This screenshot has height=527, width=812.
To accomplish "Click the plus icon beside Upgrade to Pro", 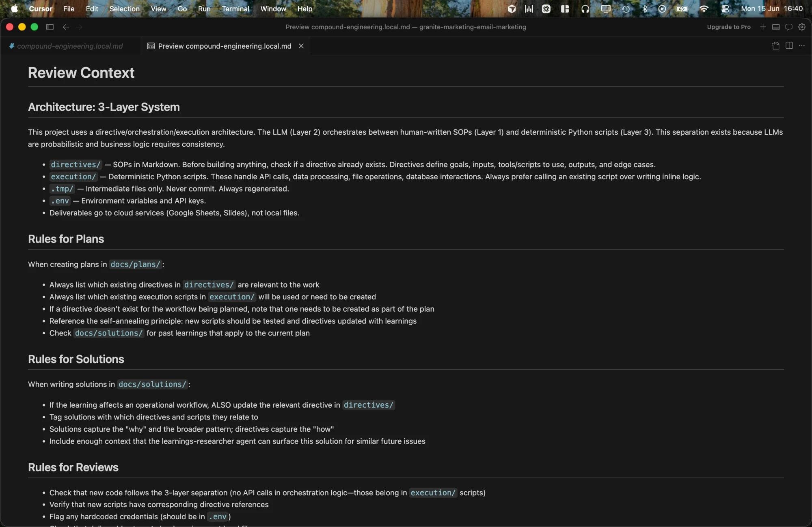I will coord(763,27).
